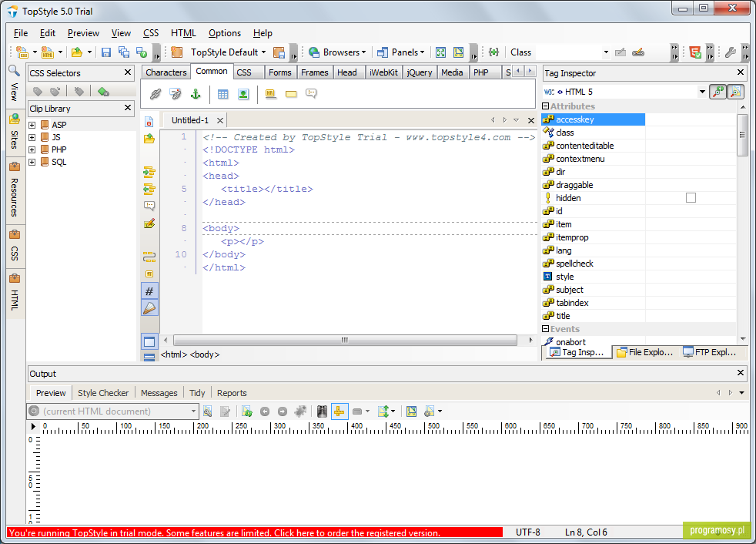This screenshot has height=544, width=756.
Task: Select the accesskey attribute row
Action: click(x=594, y=119)
